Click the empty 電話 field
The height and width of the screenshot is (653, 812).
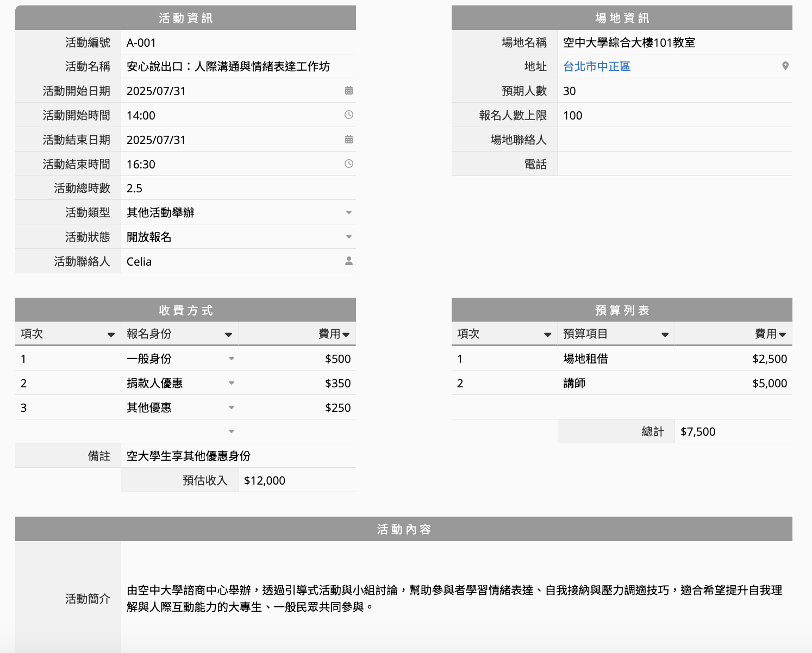tap(674, 164)
